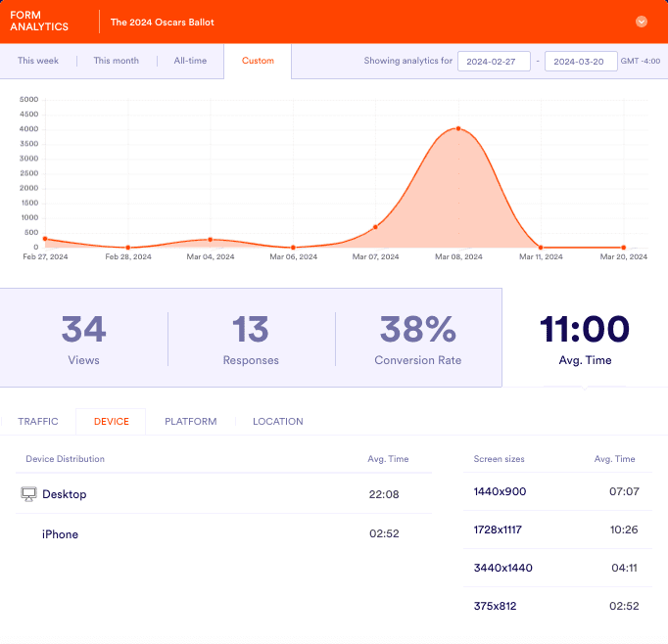Switch to This month tab
Viewport: 668px width, 644px height.
(x=116, y=61)
